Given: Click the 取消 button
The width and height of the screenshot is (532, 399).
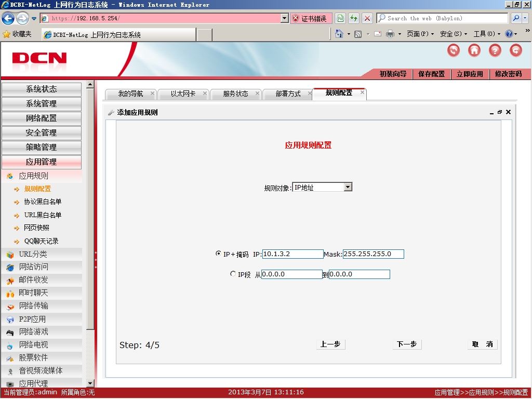Looking at the screenshot, I should tap(482, 344).
